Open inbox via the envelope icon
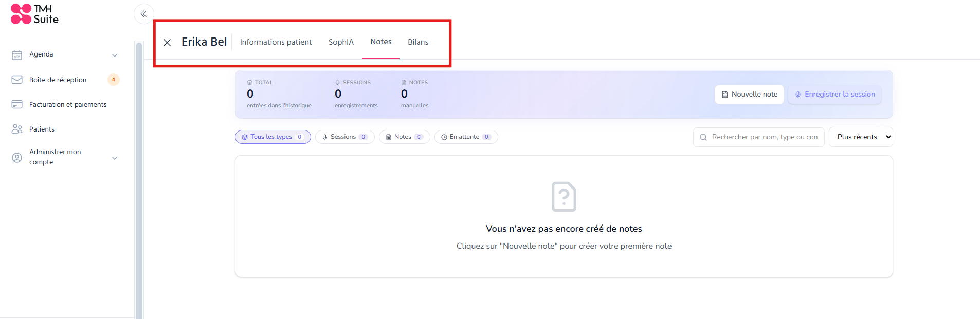Screen dimensions: 980x319 17,80
